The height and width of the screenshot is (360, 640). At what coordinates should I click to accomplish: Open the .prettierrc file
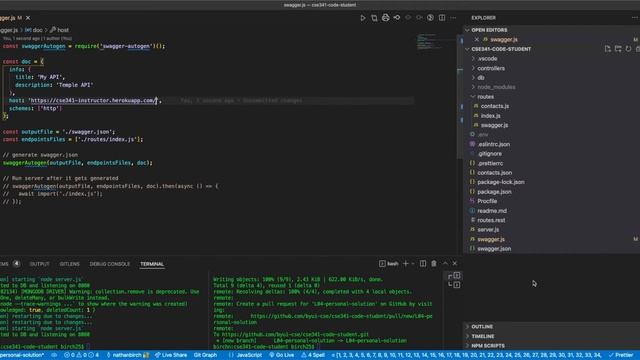pos(490,163)
